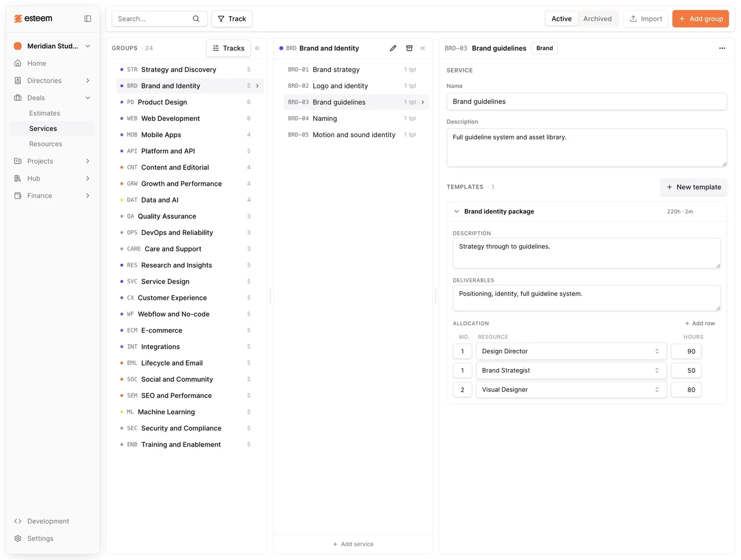This screenshot has height=560, width=741.
Task: Expand the Finance section
Action: (x=88, y=196)
